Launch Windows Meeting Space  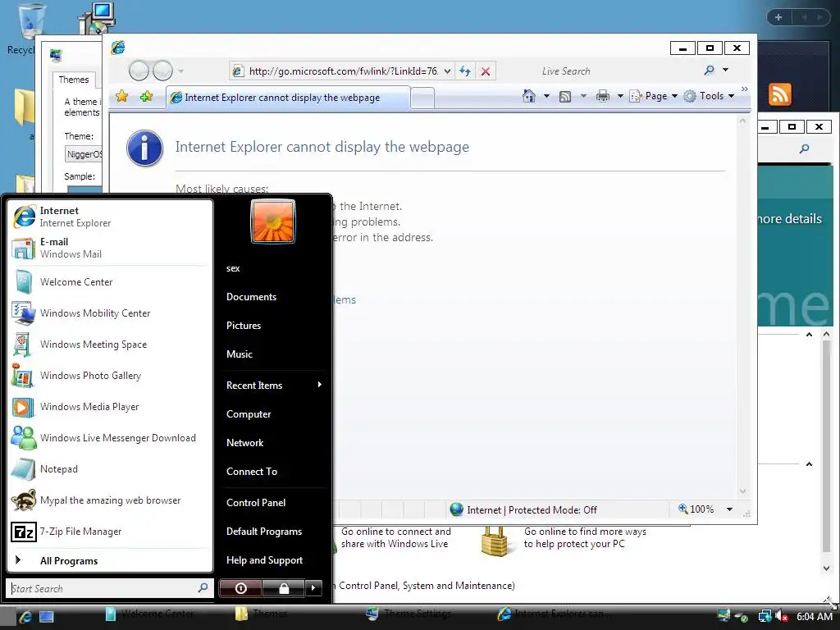click(110, 345)
